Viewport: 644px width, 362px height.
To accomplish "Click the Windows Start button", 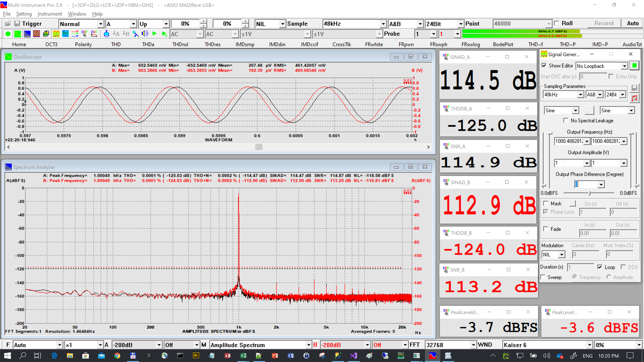I will 7,356.
